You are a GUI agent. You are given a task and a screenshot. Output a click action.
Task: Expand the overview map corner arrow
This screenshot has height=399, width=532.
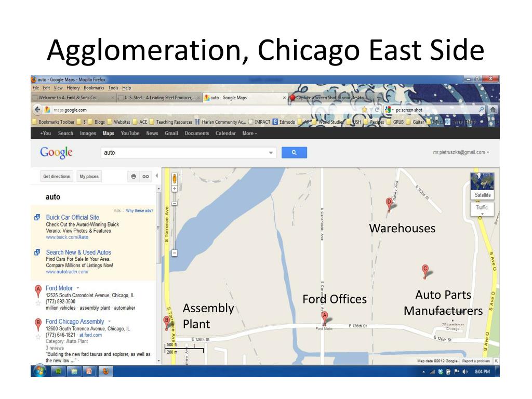pyautogui.click(x=496, y=361)
